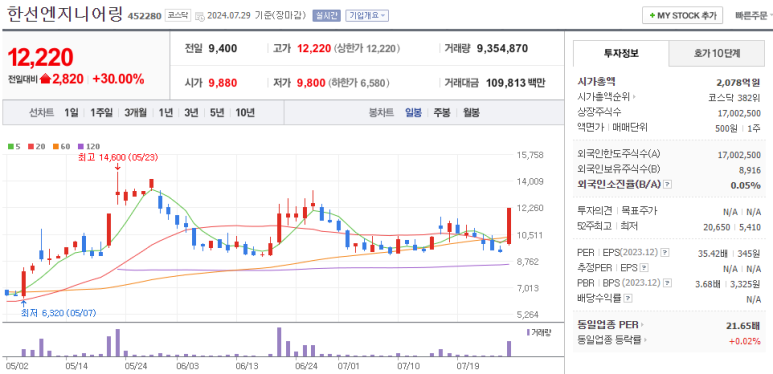The image size is (773, 374).
Task: Open the help icon beside 추정PER EPS
Action: 644,268
